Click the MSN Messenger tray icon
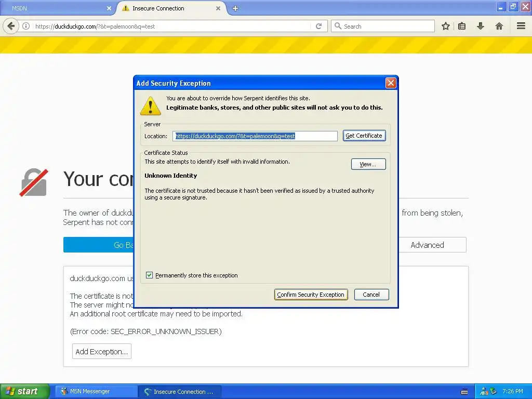The width and height of the screenshot is (532, 399). 484,392
